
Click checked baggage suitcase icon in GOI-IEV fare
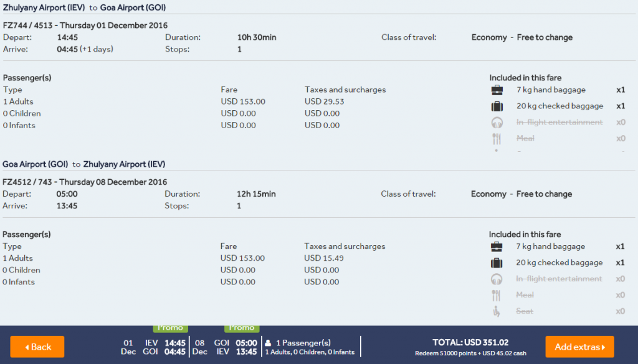tap(497, 263)
